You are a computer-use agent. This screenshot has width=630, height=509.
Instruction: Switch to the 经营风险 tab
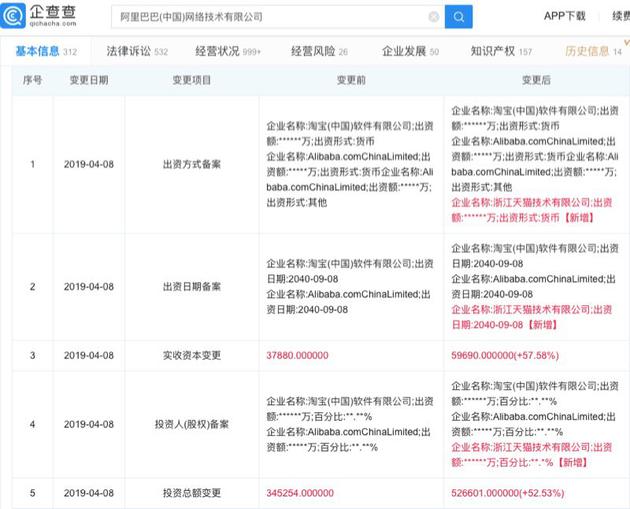coord(319,51)
